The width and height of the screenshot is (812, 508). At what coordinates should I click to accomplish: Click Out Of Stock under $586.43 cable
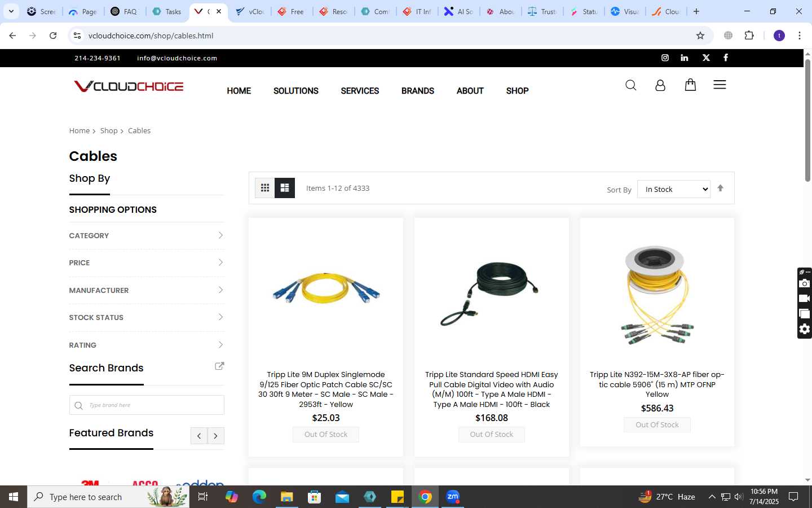(x=657, y=425)
